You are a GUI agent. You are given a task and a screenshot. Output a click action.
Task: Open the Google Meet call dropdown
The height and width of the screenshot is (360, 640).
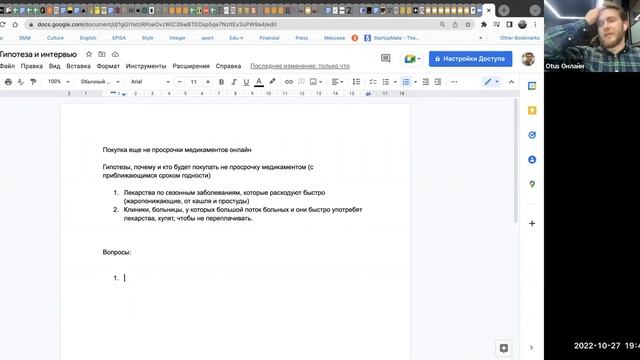[412, 59]
